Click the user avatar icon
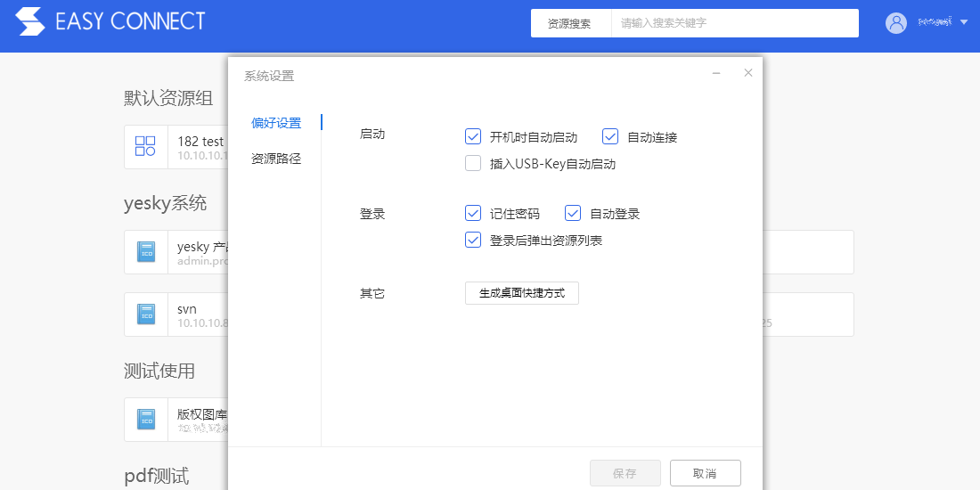980x490 pixels. 895,23
